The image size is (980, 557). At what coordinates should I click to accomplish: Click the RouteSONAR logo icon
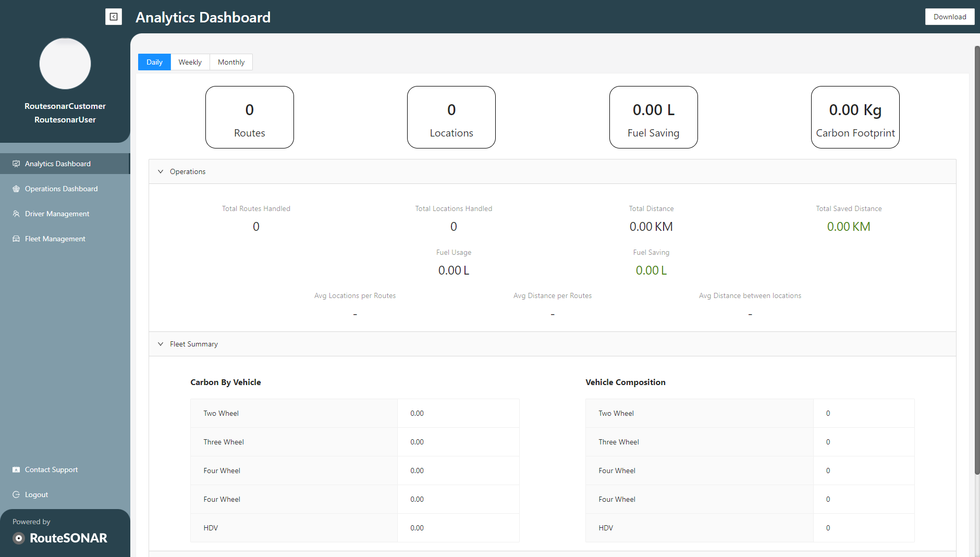click(19, 538)
